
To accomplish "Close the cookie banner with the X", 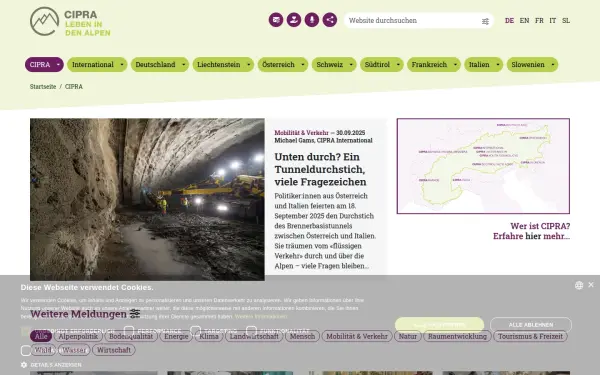I will click(x=591, y=285).
